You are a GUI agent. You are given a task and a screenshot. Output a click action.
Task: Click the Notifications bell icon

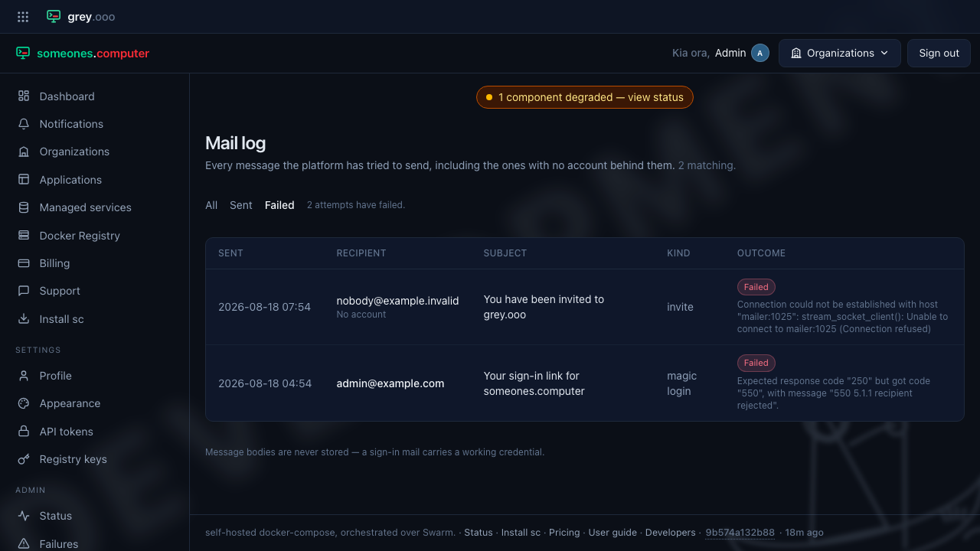(24, 124)
